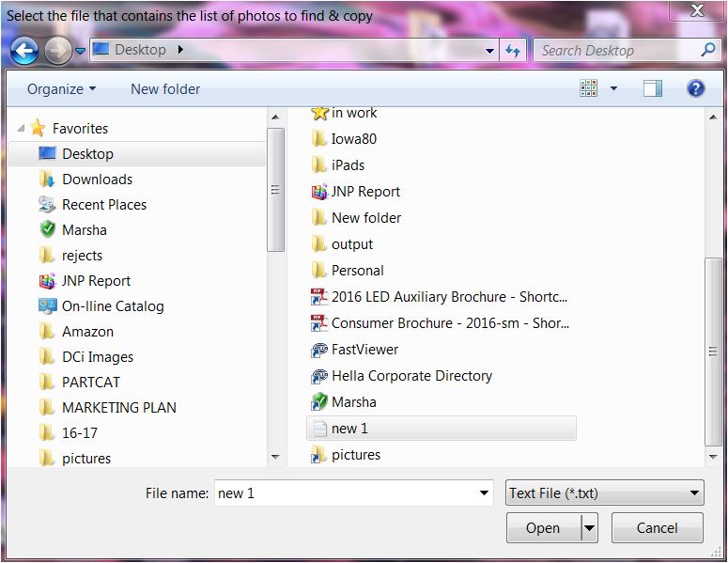Click the search magnifier icon
Image resolution: width=728 pixels, height=563 pixels.
(708, 50)
